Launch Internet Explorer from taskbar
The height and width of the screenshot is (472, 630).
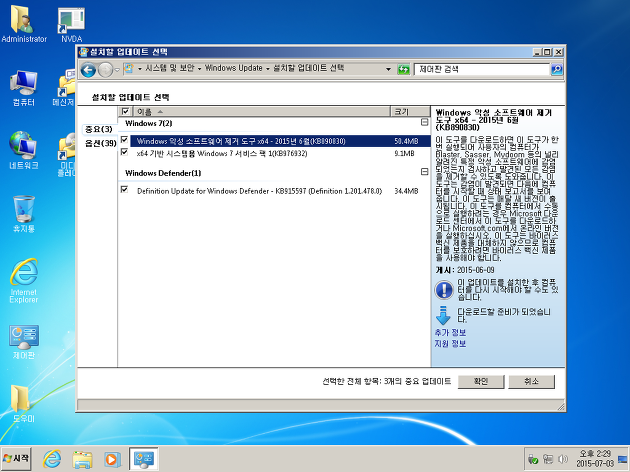coord(52,459)
